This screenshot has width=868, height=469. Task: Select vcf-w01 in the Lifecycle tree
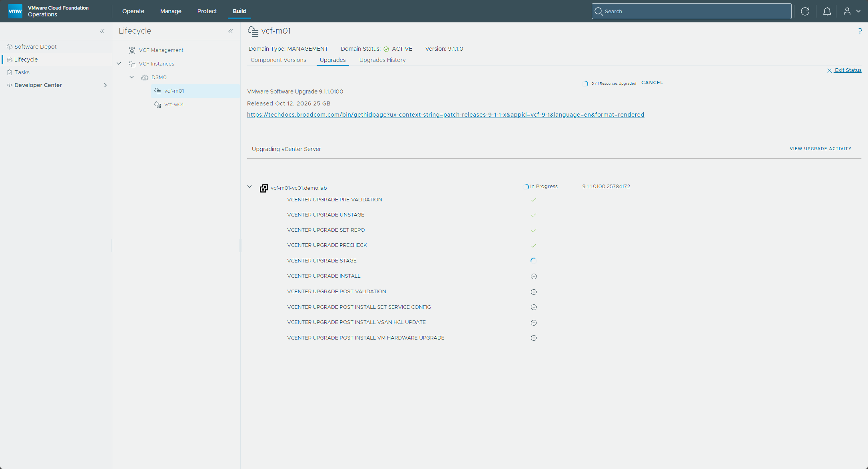click(174, 105)
